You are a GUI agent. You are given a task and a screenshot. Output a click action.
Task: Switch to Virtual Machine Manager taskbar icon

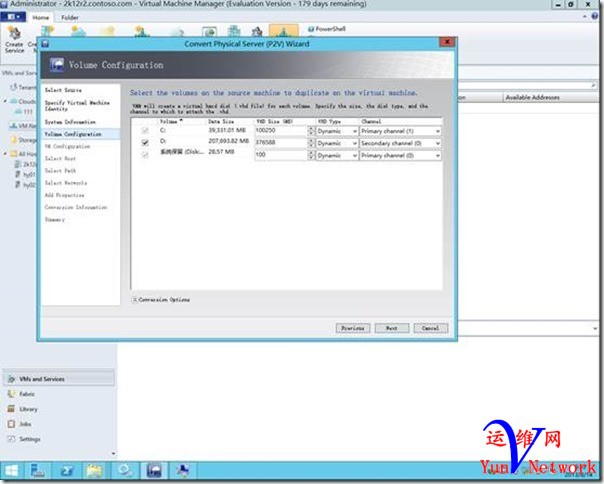(x=154, y=471)
